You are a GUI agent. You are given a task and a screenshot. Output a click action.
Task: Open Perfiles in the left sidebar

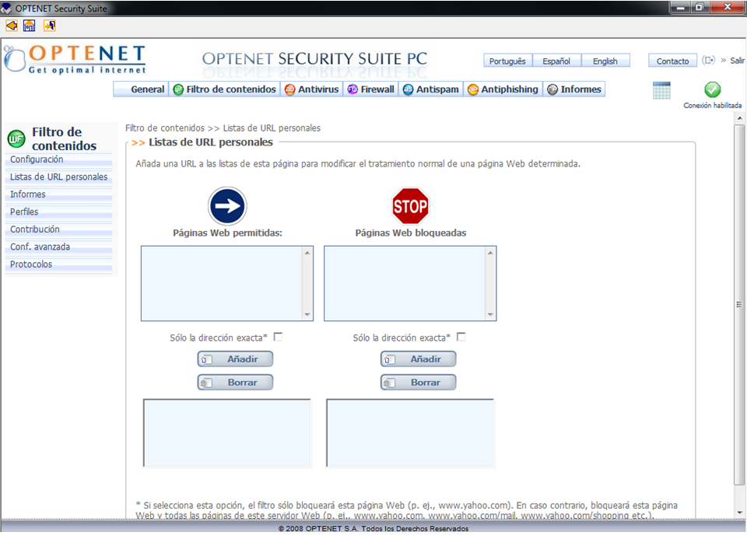coord(24,212)
